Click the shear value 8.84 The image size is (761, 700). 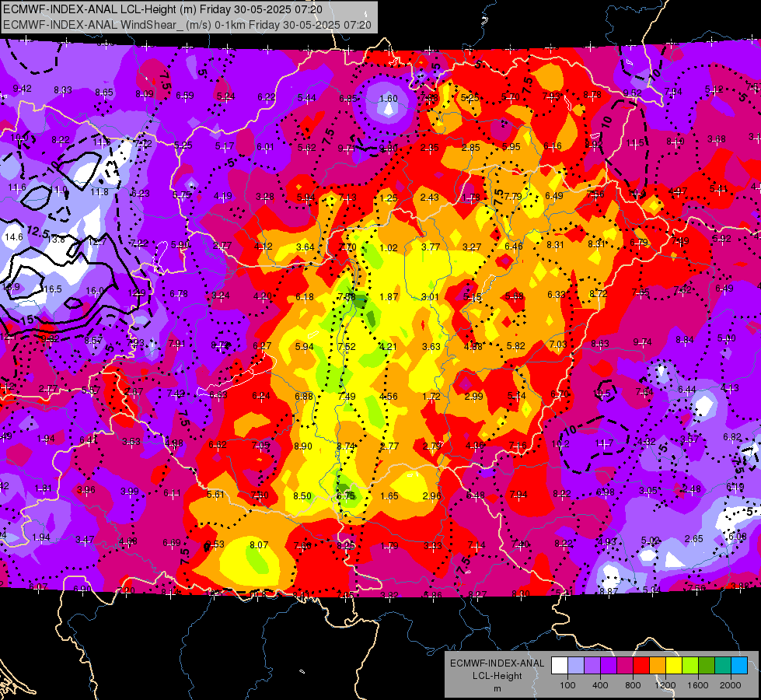click(685, 340)
